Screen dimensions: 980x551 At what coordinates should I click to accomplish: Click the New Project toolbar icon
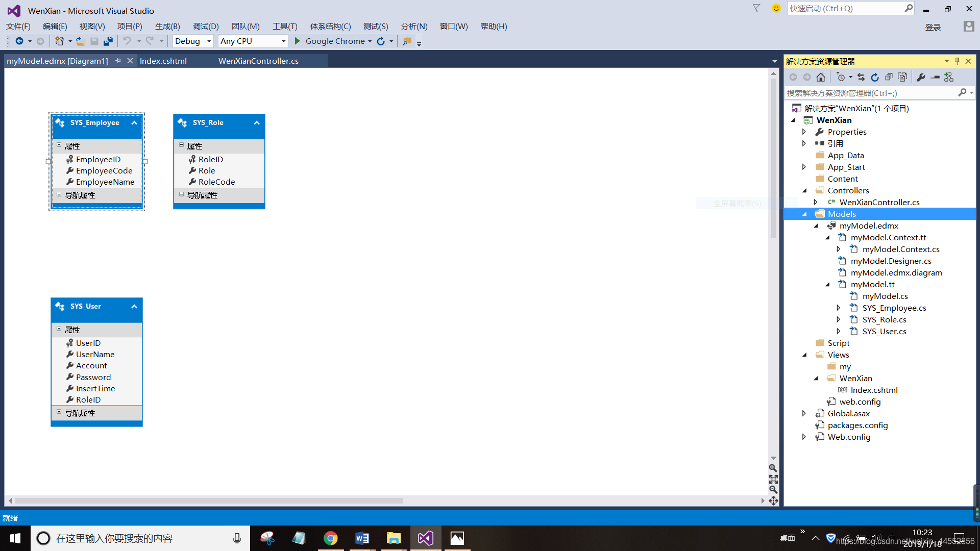tap(59, 41)
